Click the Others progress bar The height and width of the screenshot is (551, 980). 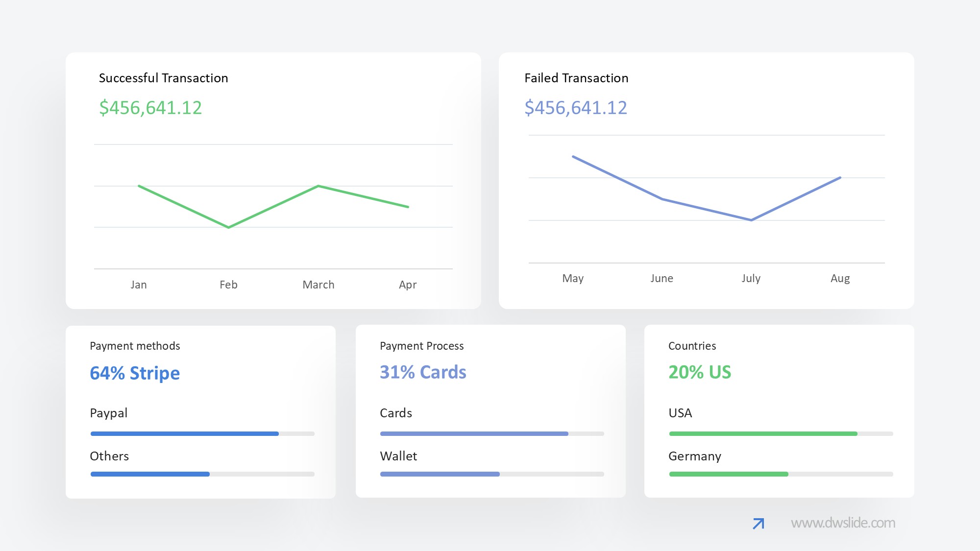[202, 474]
